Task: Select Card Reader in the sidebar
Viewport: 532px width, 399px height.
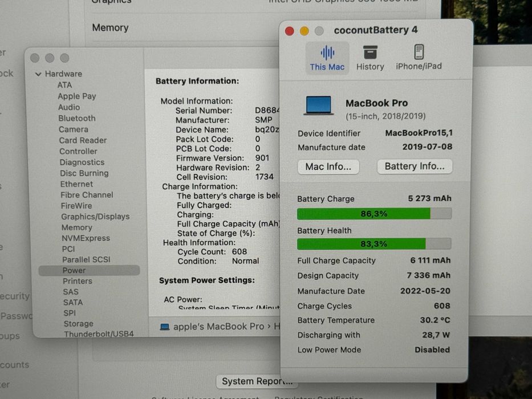Action: 83,140
